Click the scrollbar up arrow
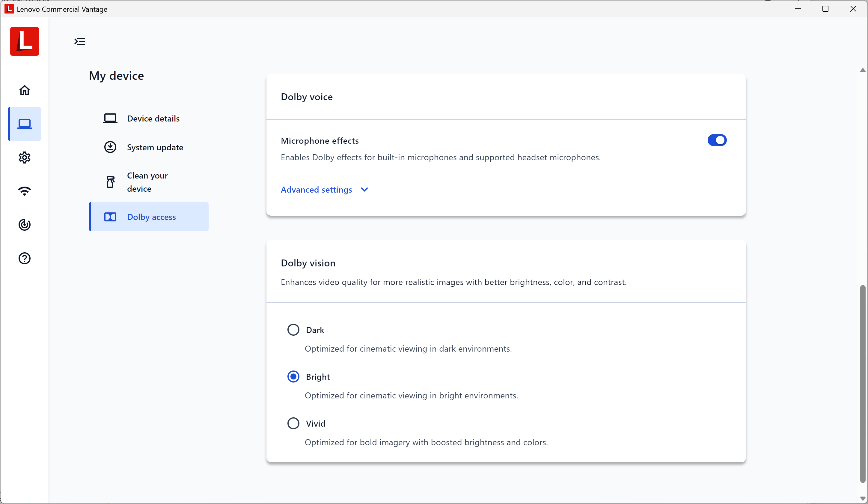 (863, 70)
